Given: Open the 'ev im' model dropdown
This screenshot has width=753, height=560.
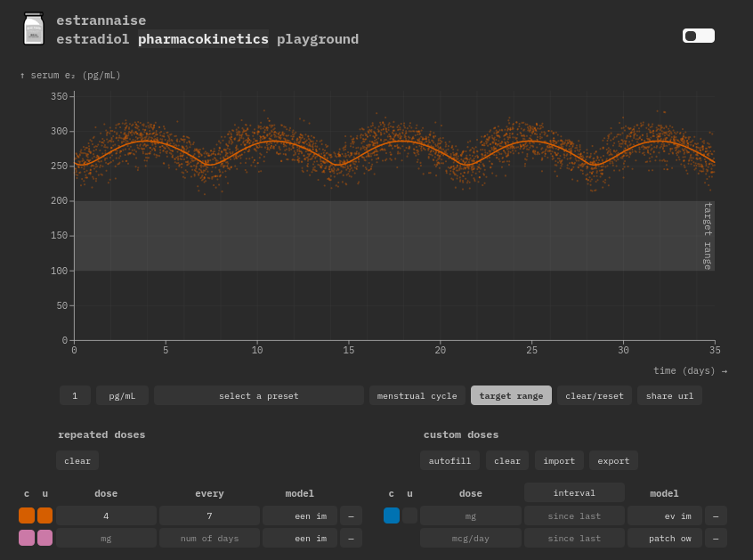Looking at the screenshot, I should click(x=665, y=515).
